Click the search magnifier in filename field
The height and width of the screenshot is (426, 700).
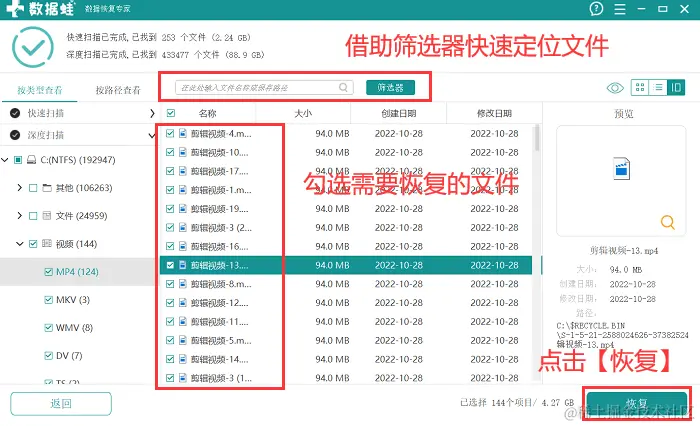pyautogui.click(x=343, y=87)
